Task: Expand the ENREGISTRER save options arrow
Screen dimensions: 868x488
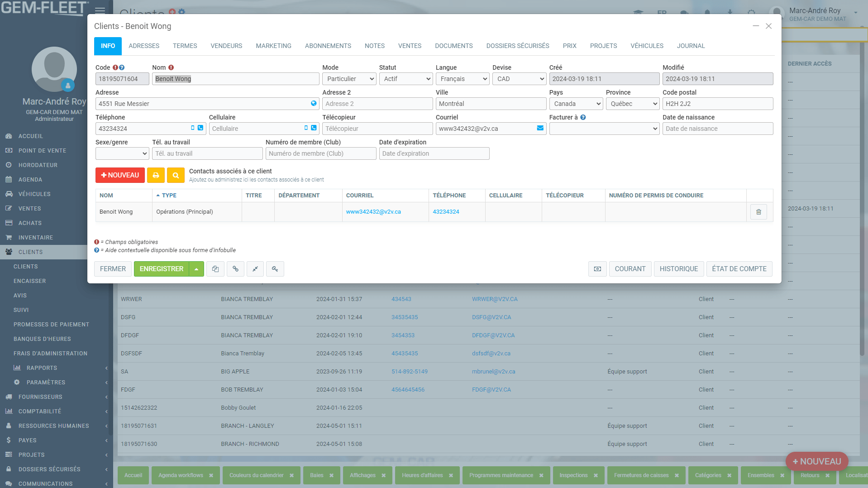Action: click(x=196, y=269)
